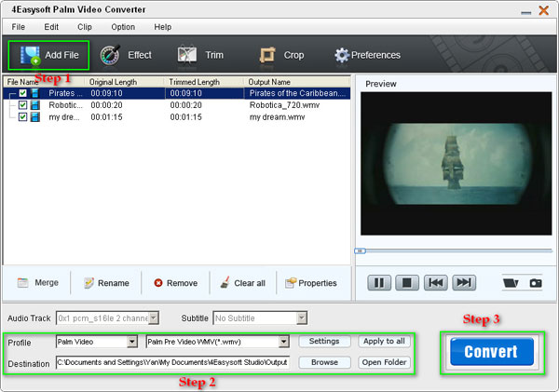Screen dimensions: 559x392
Task: Open Preferences with the gear icon
Action: click(x=367, y=55)
